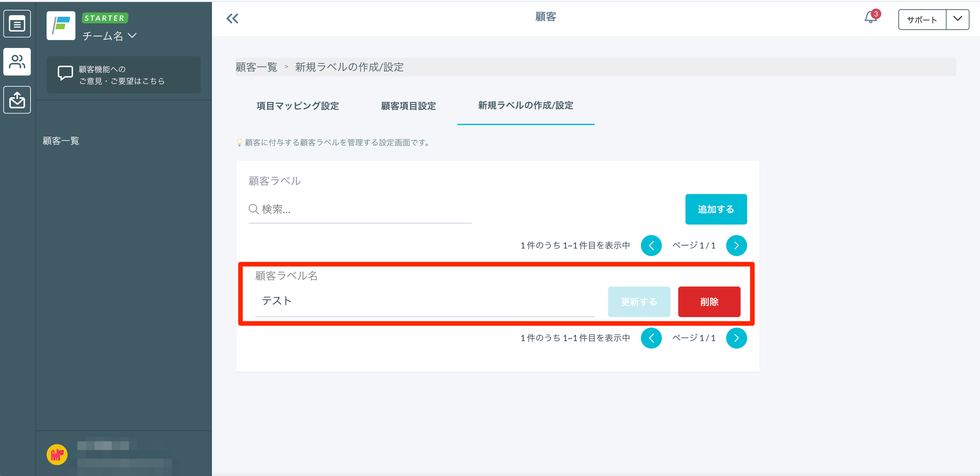The width and height of the screenshot is (980, 476).
Task: Open the inbox download tray icon
Action: tap(17, 100)
